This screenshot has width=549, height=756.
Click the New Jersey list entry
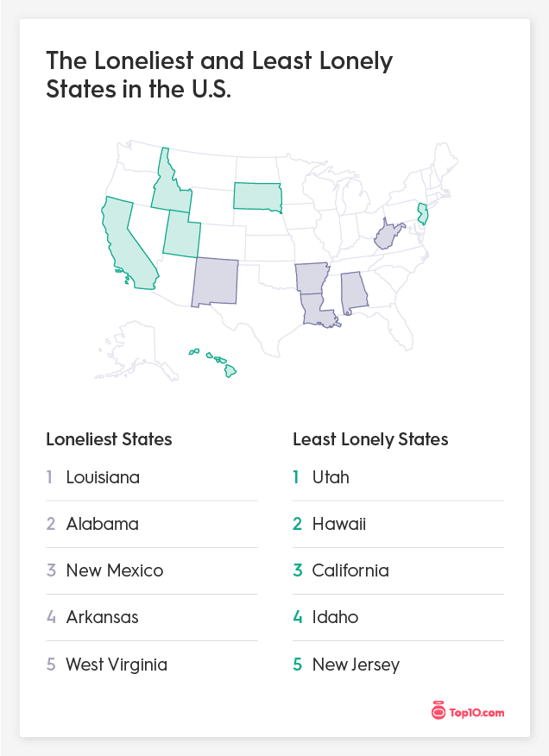(x=356, y=665)
